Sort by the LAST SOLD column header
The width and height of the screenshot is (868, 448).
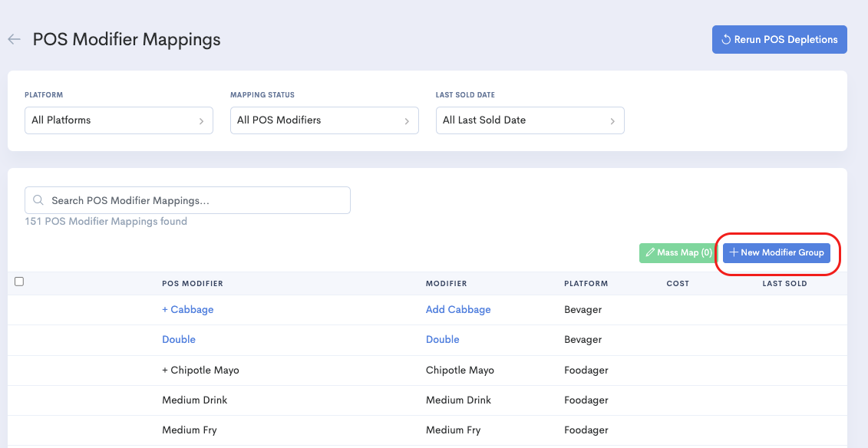[784, 283]
